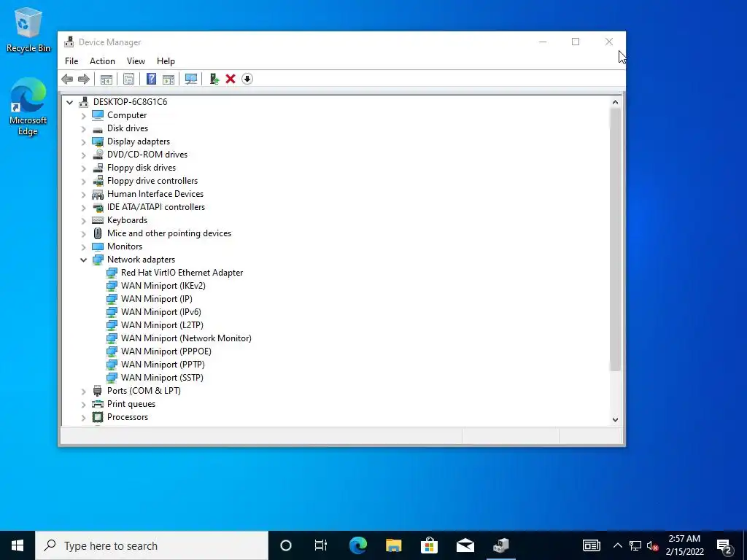
Task: Open the File menu
Action: tap(71, 61)
